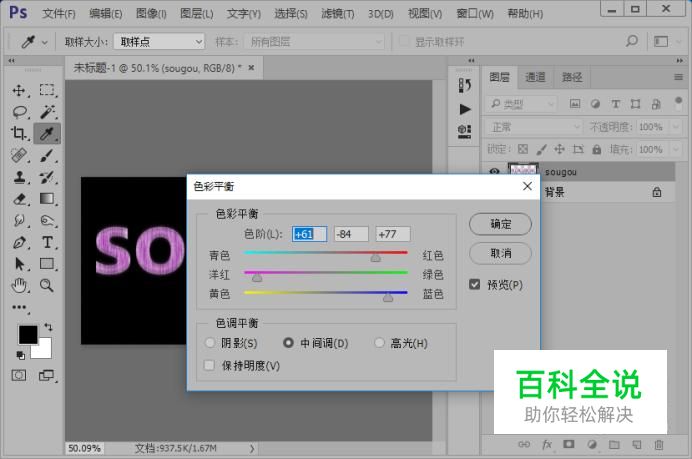Select the Zoom tool
This screenshot has height=459, width=692.
tap(47, 286)
